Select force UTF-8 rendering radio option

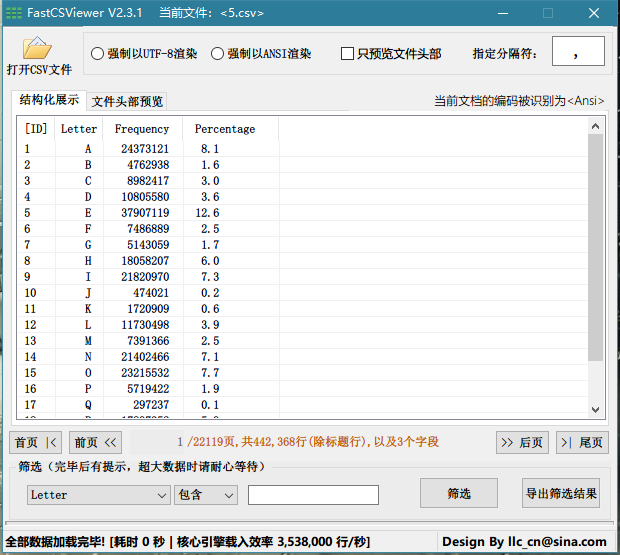pyautogui.click(x=97, y=54)
